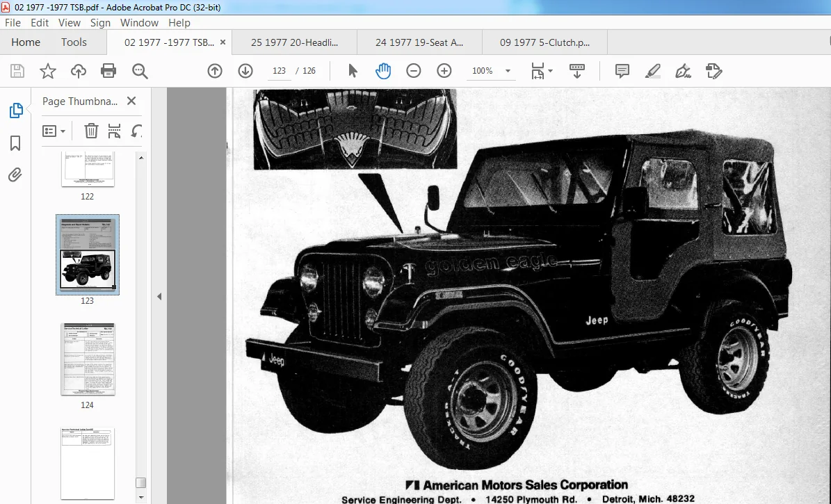Switch to the 24 1977 19-Seat A... tab
Viewport: 831px width, 504px height.
click(x=419, y=42)
